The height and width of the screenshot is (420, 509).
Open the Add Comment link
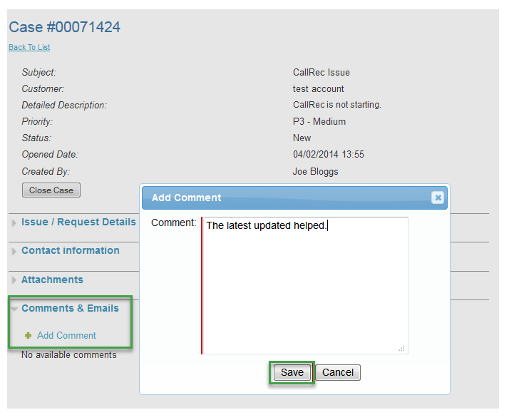pyautogui.click(x=66, y=336)
